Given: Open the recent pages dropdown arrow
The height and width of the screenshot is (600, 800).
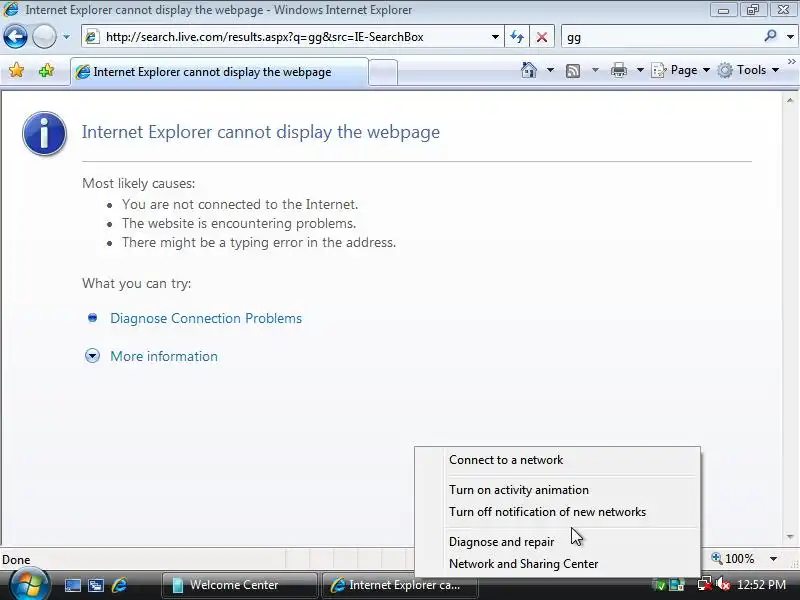Looking at the screenshot, I should click(x=66, y=37).
